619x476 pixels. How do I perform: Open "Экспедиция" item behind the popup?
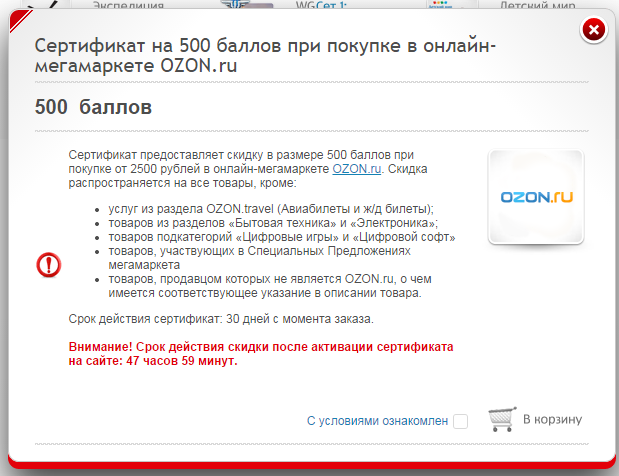129,5
